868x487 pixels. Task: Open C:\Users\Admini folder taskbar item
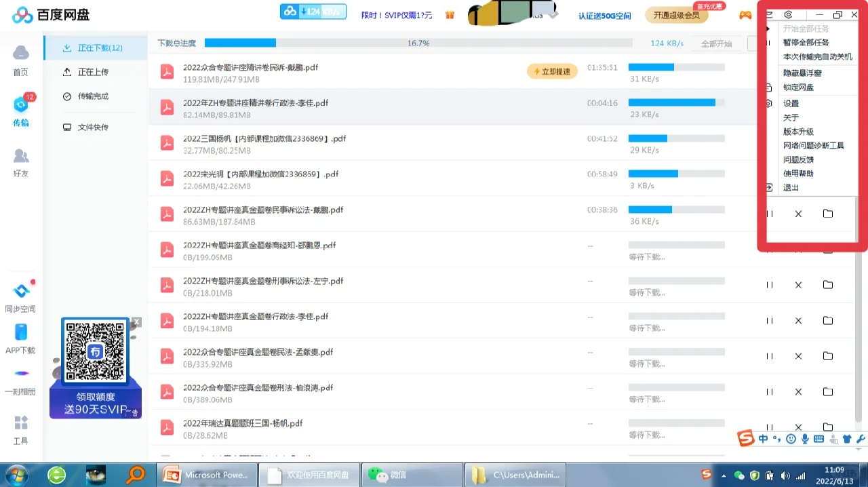point(516,475)
